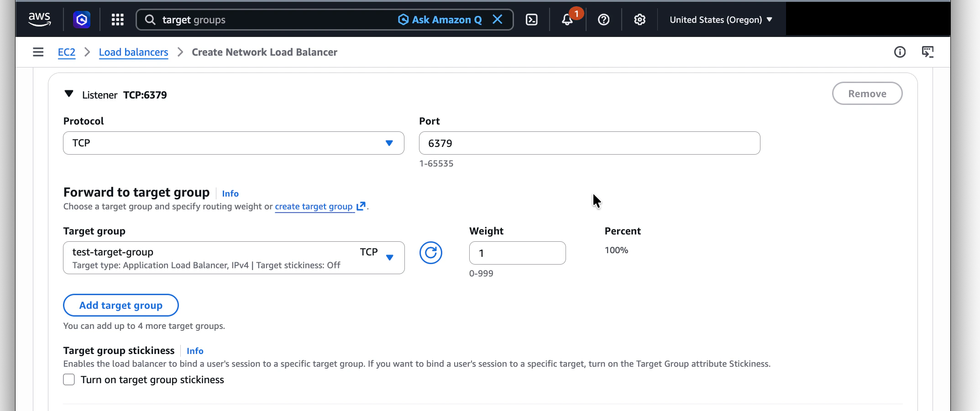The height and width of the screenshot is (411, 980).
Task: Clear the search box with the X icon
Action: [498, 19]
